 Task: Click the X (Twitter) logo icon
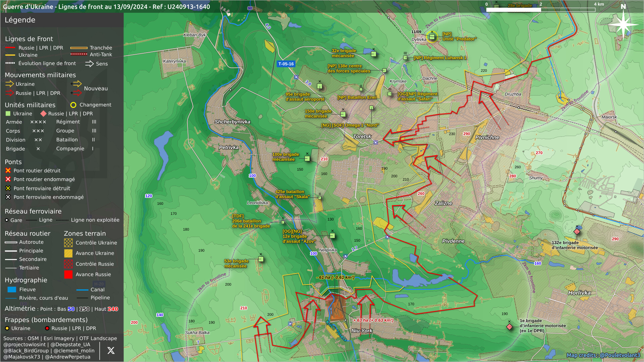[111, 351]
